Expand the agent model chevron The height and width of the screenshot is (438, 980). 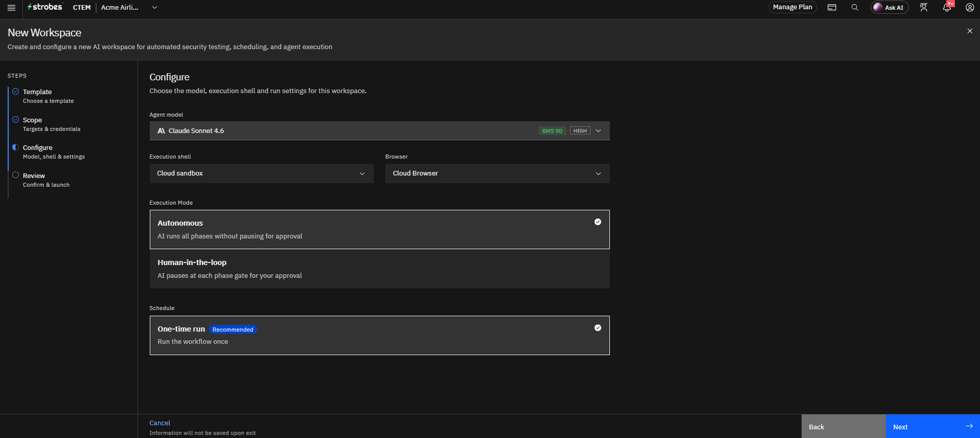(598, 131)
